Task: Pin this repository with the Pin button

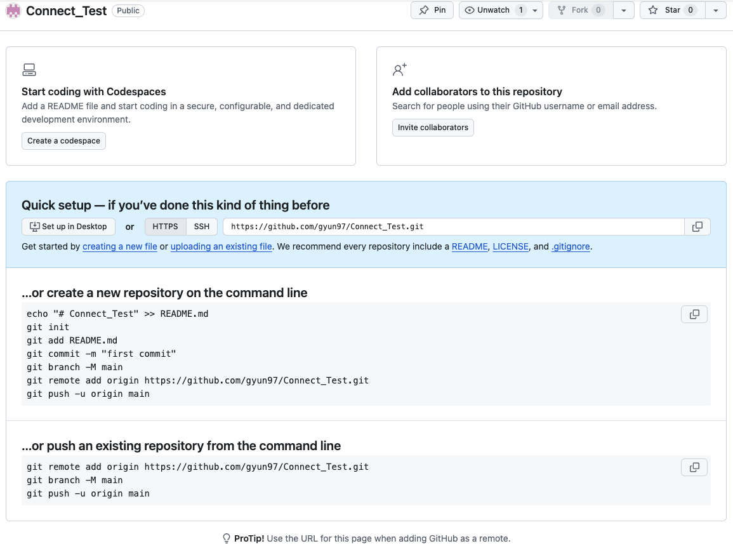Action: click(432, 10)
